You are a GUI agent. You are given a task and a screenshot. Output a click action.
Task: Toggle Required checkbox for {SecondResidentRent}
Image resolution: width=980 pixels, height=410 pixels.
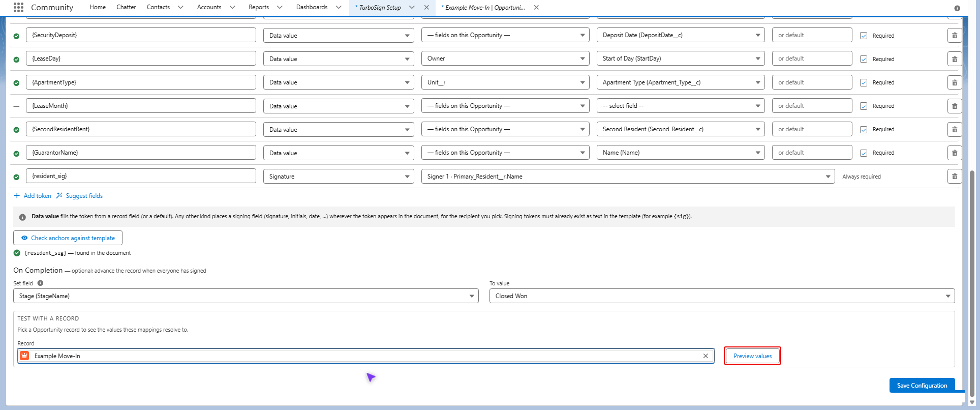coord(864,129)
